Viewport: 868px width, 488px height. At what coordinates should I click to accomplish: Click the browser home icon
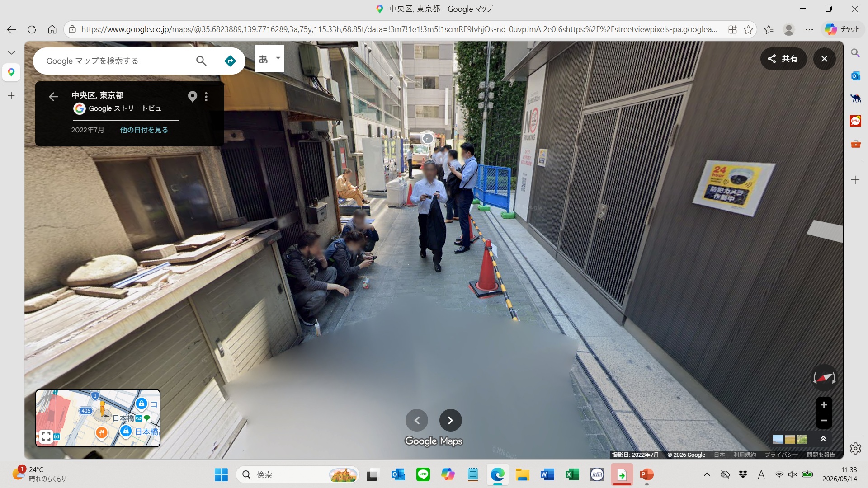(52, 29)
